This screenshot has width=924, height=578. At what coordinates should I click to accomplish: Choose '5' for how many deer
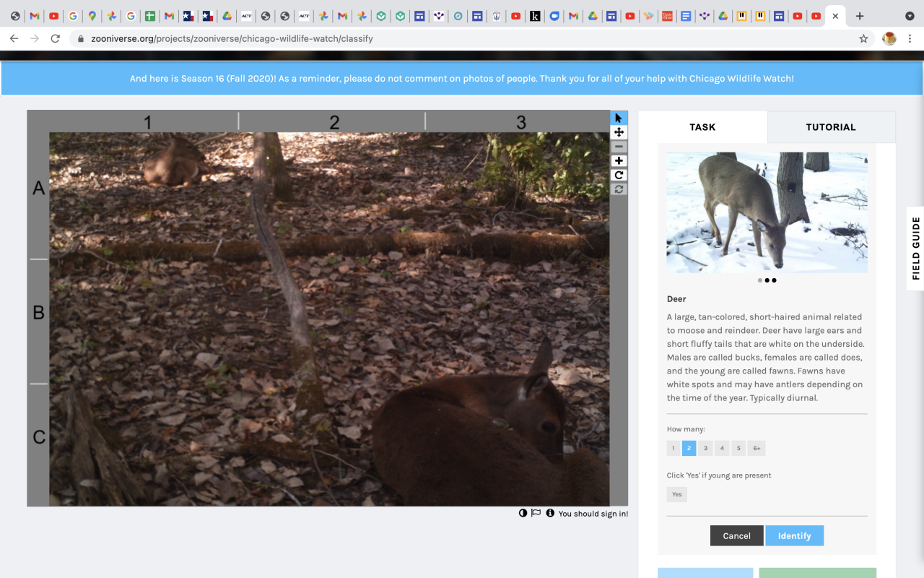(x=738, y=449)
